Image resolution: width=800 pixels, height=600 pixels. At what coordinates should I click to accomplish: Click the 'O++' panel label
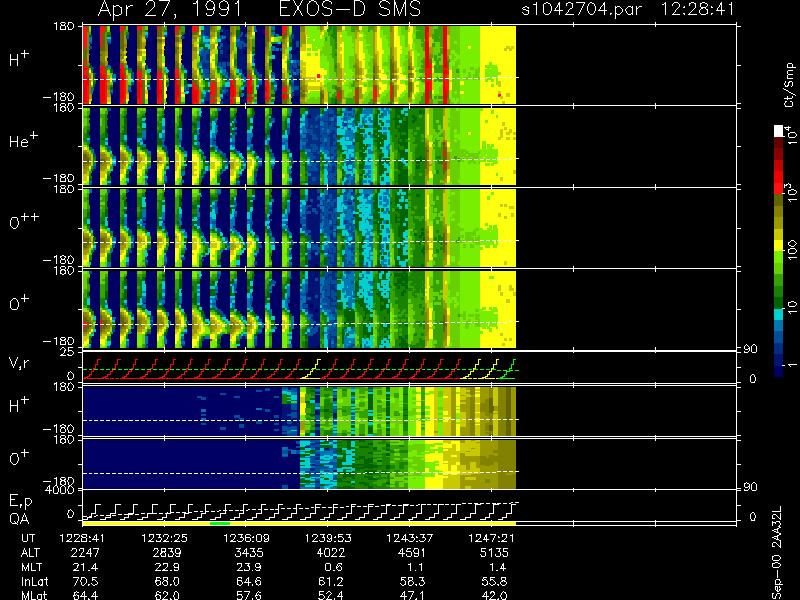[x=23, y=221]
